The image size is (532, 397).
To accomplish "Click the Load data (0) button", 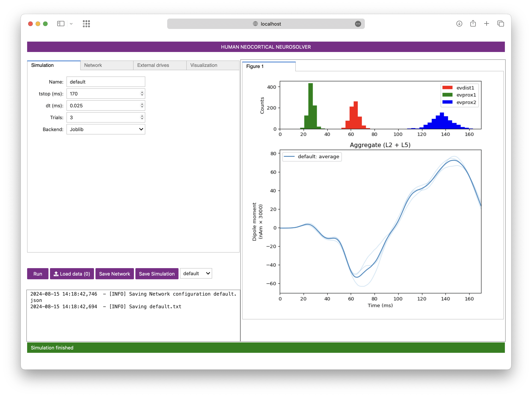I will tap(72, 274).
